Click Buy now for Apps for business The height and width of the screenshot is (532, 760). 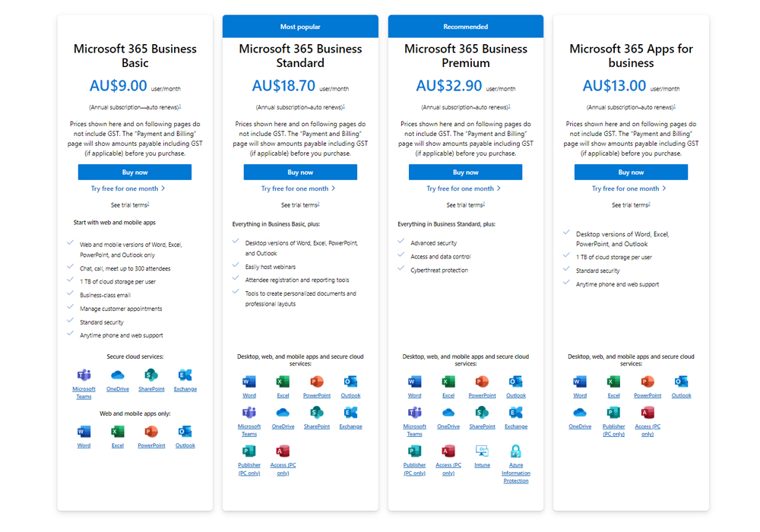[631, 172]
